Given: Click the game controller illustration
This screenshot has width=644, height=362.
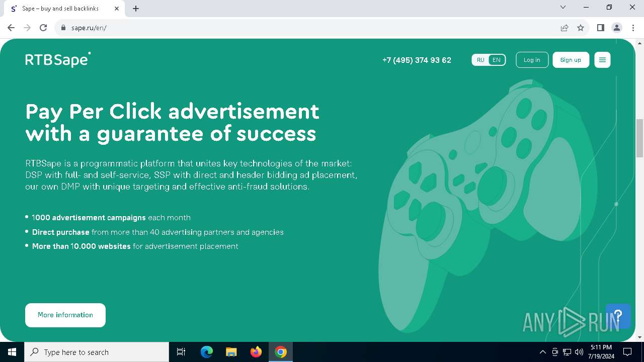Looking at the screenshot, I should click(x=488, y=206).
